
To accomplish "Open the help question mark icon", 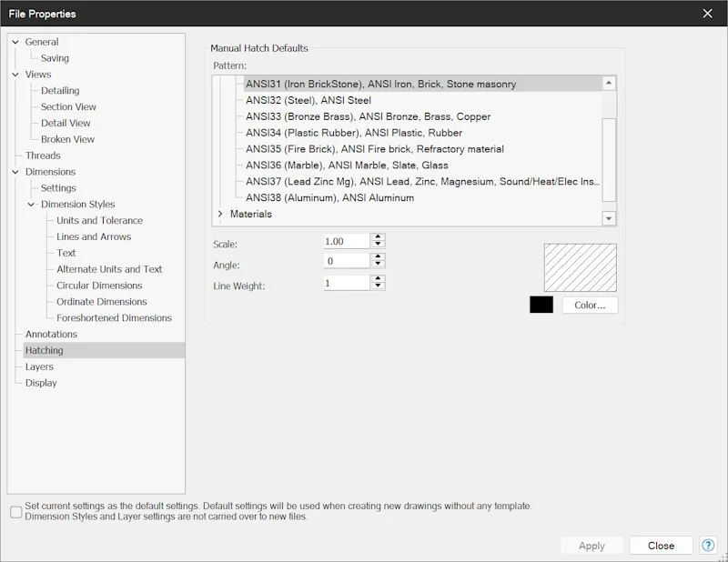I will pos(708,546).
